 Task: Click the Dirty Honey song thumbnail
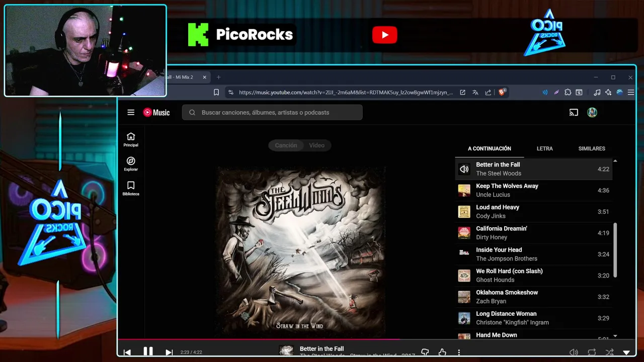[464, 233]
